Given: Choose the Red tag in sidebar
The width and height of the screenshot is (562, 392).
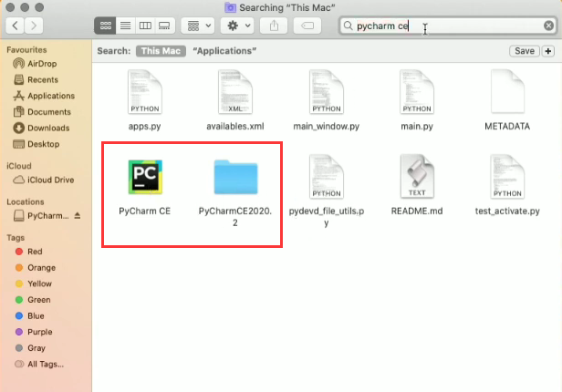Looking at the screenshot, I should point(35,252).
